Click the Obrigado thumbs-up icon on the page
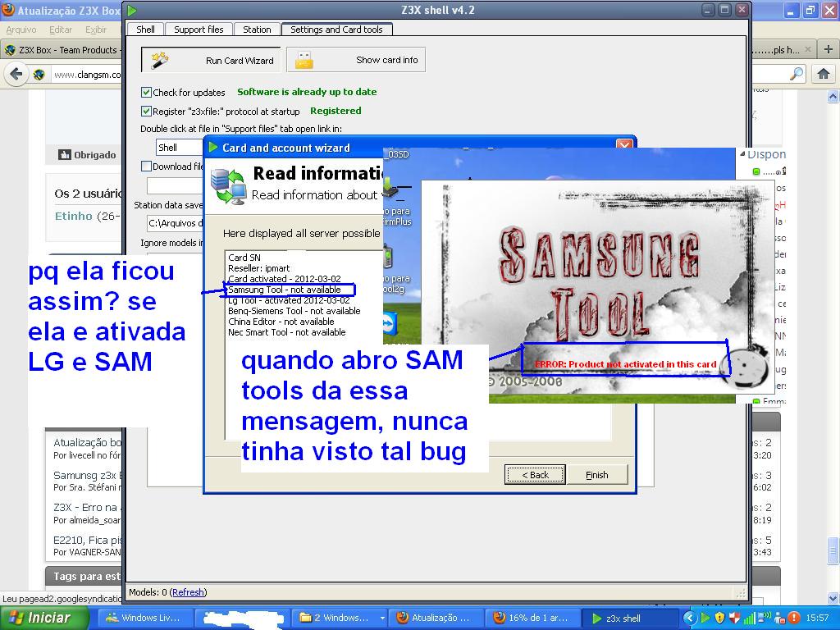Viewport: 840px width, 630px height. click(x=65, y=155)
